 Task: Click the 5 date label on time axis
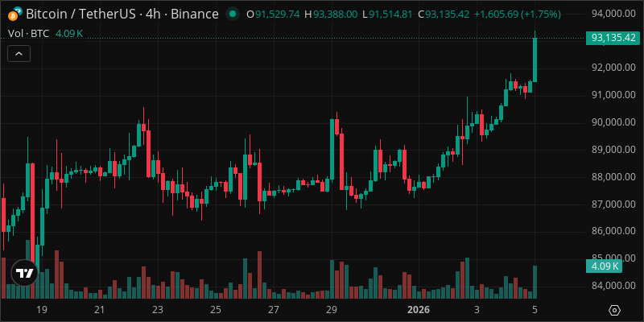coord(535,310)
